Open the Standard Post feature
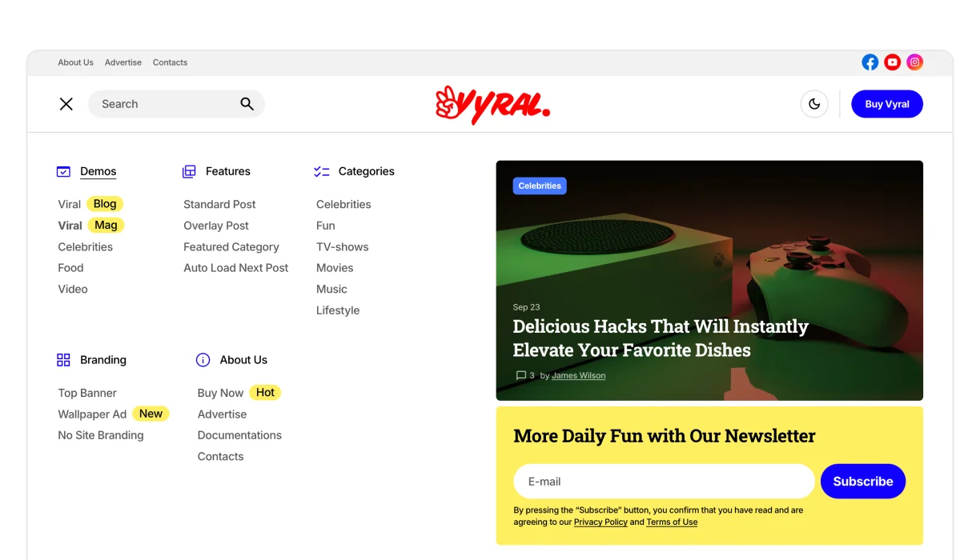The width and height of the screenshot is (980, 560). click(219, 204)
